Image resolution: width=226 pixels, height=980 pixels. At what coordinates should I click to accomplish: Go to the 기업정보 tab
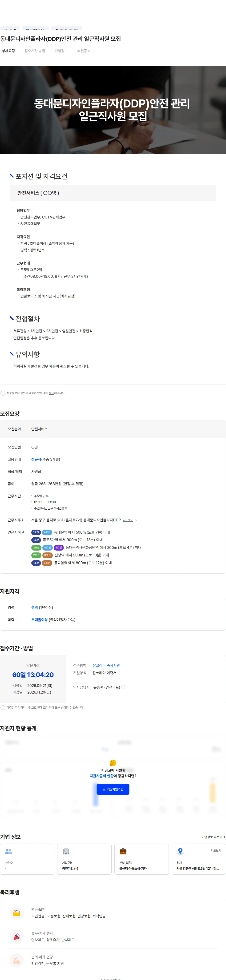click(61, 51)
